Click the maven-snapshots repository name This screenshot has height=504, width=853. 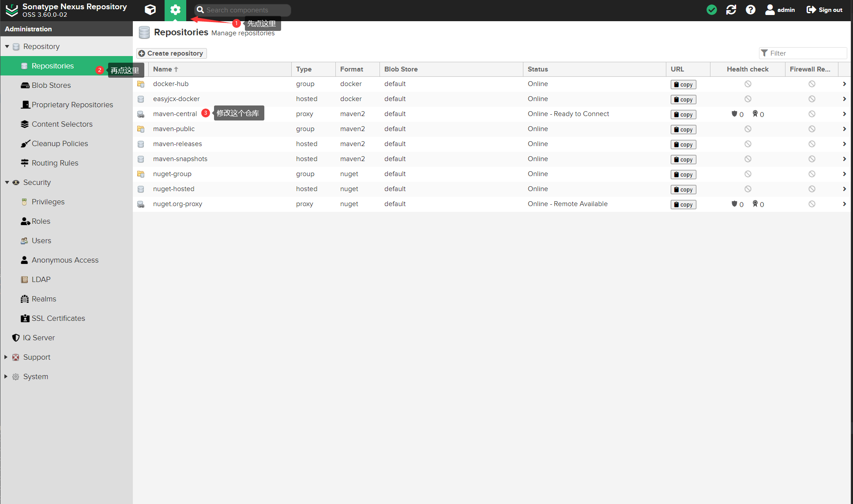(180, 159)
